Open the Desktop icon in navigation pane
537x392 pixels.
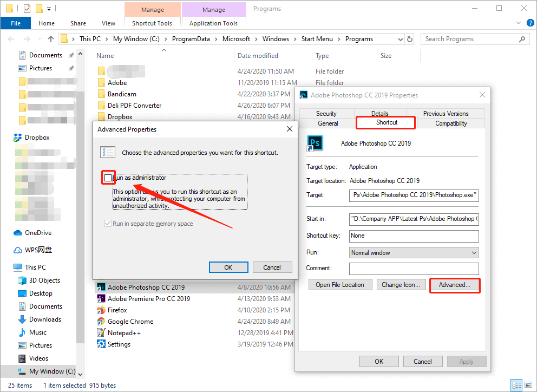(22, 293)
